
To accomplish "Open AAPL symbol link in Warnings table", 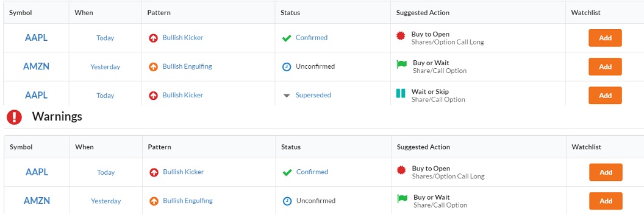I will click(37, 172).
